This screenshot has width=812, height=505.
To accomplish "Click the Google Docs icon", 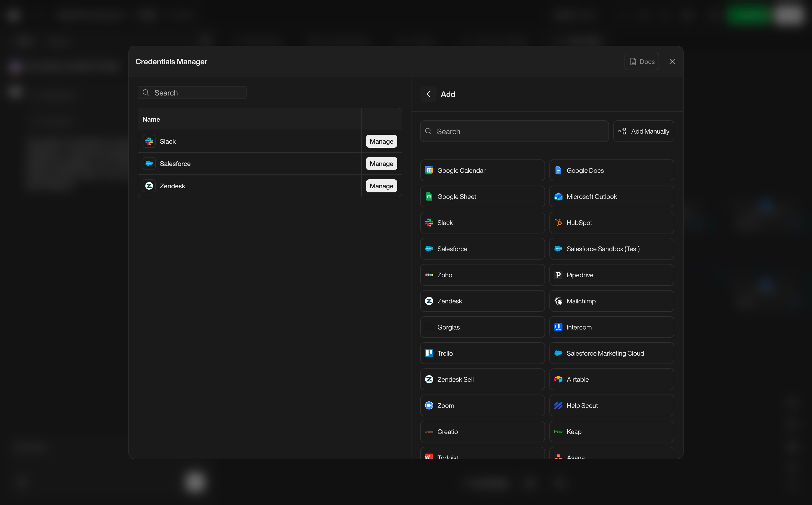I will coord(558,170).
